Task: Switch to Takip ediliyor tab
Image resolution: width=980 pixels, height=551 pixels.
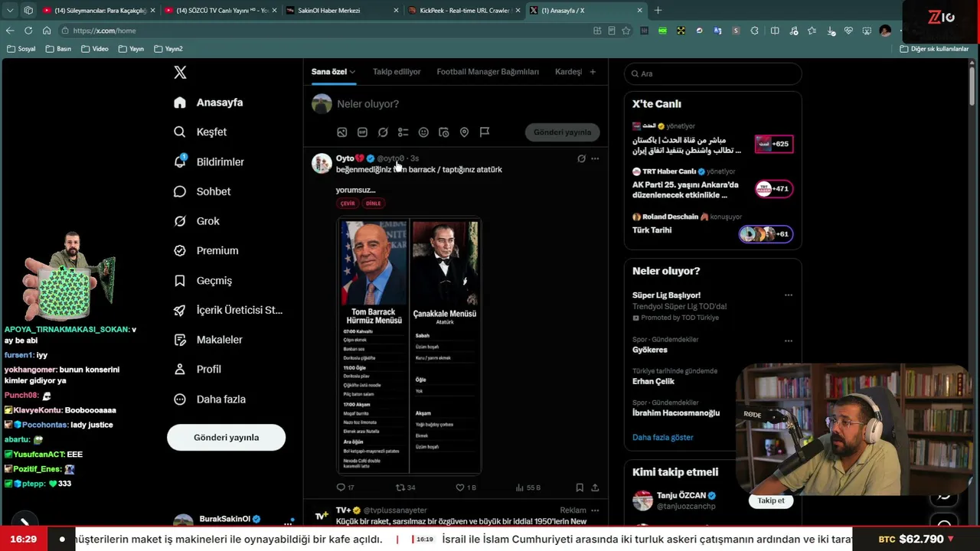Action: click(x=397, y=72)
